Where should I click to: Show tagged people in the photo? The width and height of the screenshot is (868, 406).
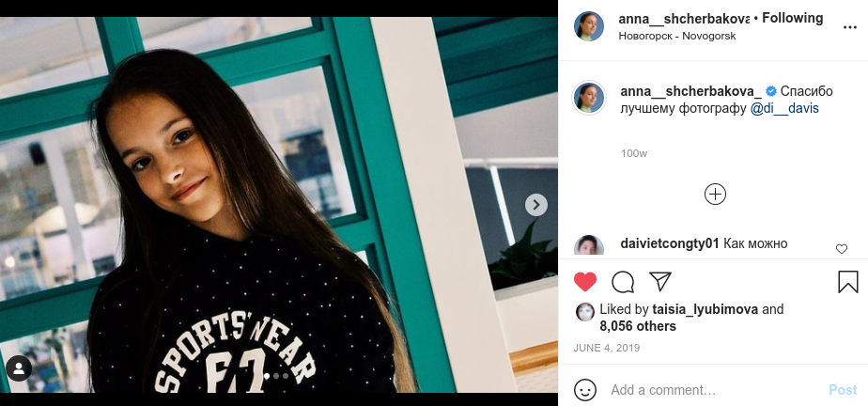pos(19,367)
